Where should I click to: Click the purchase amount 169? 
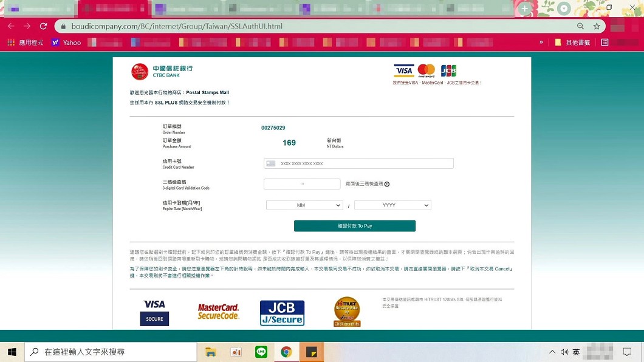pos(289,143)
